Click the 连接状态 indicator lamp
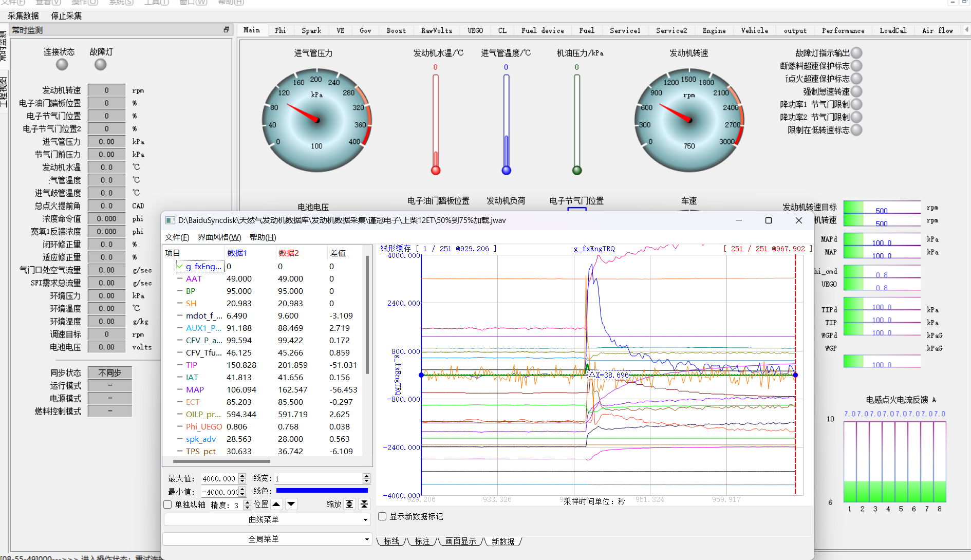Image resolution: width=971 pixels, height=560 pixels. pos(62,64)
